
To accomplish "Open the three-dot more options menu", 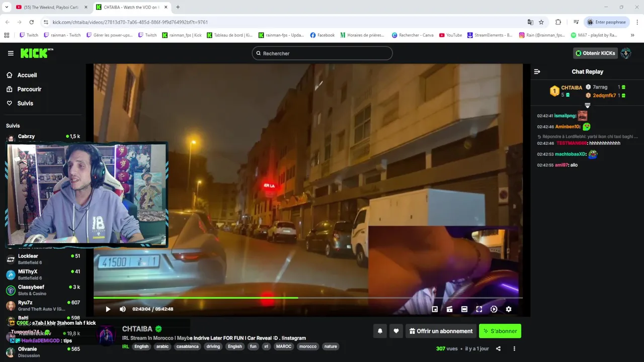I will [x=514, y=348].
